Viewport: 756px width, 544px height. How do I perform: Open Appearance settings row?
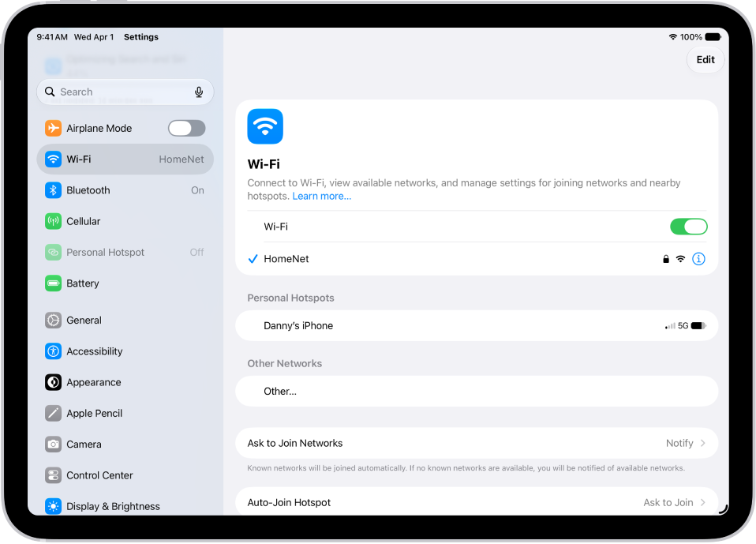click(125, 382)
